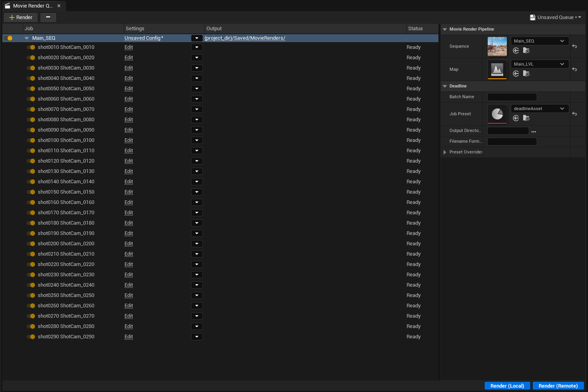
Task: Open the Main_LVL map dropdown
Action: pos(539,64)
